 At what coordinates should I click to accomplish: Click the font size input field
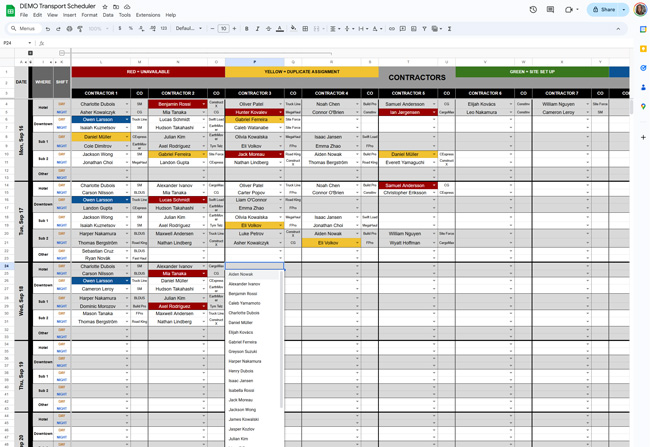223,29
